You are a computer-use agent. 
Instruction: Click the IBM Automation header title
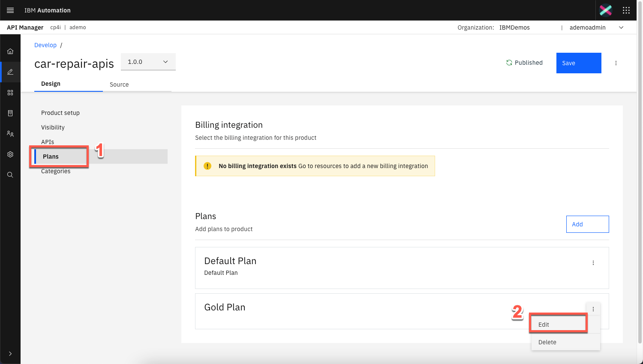pyautogui.click(x=48, y=10)
